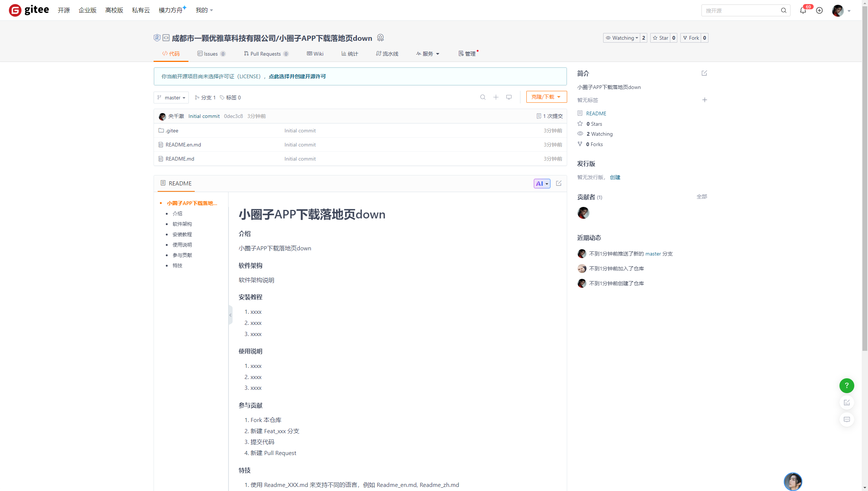Open the Pull Requests tab
868x491 pixels.
coord(266,54)
